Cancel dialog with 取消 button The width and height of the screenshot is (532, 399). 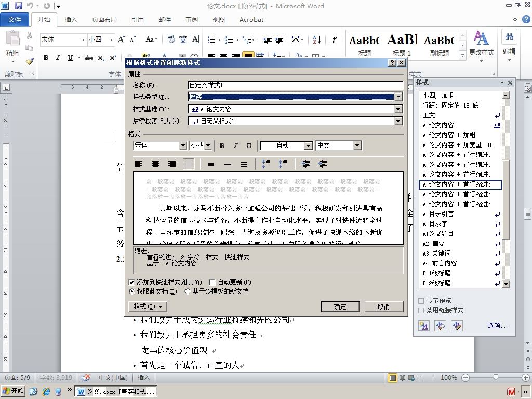click(x=384, y=307)
